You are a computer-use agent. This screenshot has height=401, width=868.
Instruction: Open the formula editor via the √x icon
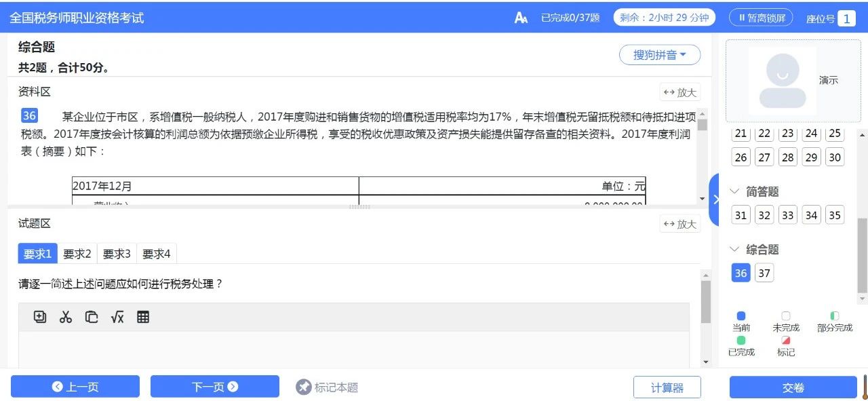coord(117,316)
